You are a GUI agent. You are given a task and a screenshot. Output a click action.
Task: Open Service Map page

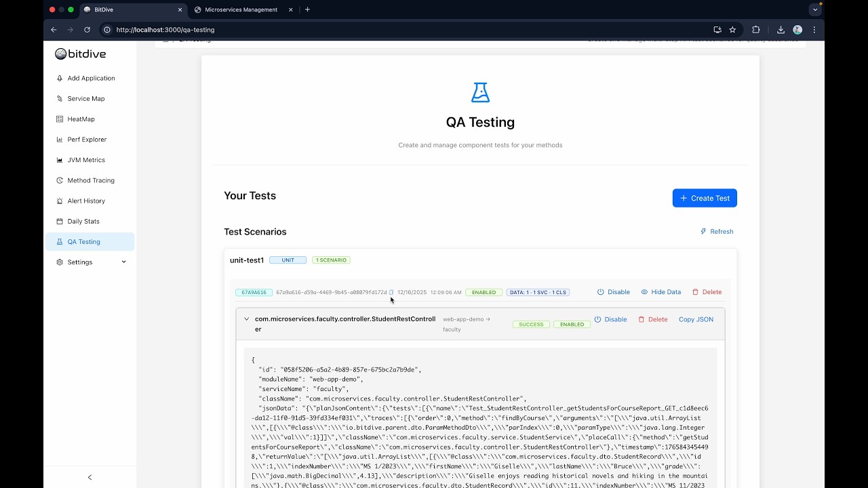[x=85, y=98]
